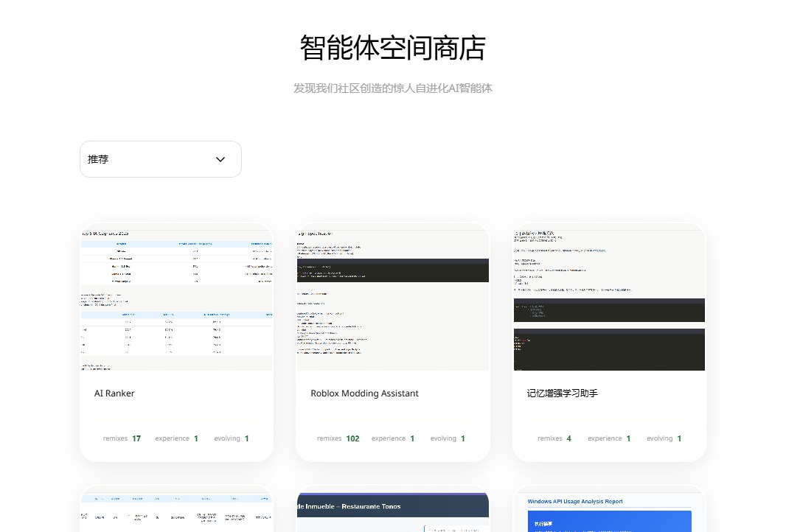Click the Roblox Modding Assistant title
Screen dimensions: 786x532
(364, 393)
